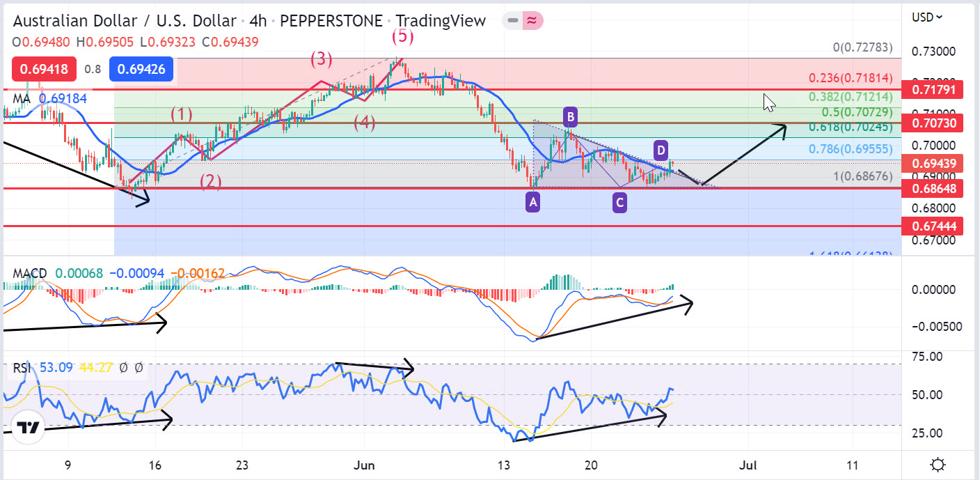Open the chart settings gear
This screenshot has width=980, height=480.
point(937,465)
